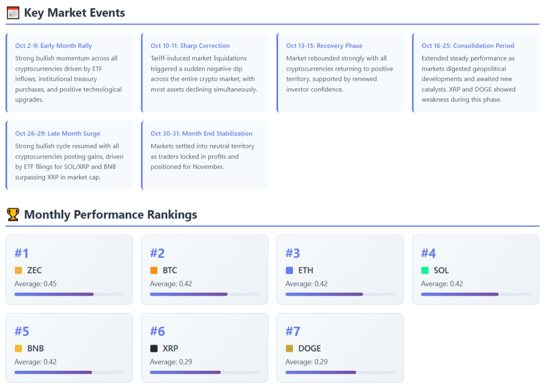
Task: Click the XRP card's progress bar
Action: pyautogui.click(x=205, y=373)
